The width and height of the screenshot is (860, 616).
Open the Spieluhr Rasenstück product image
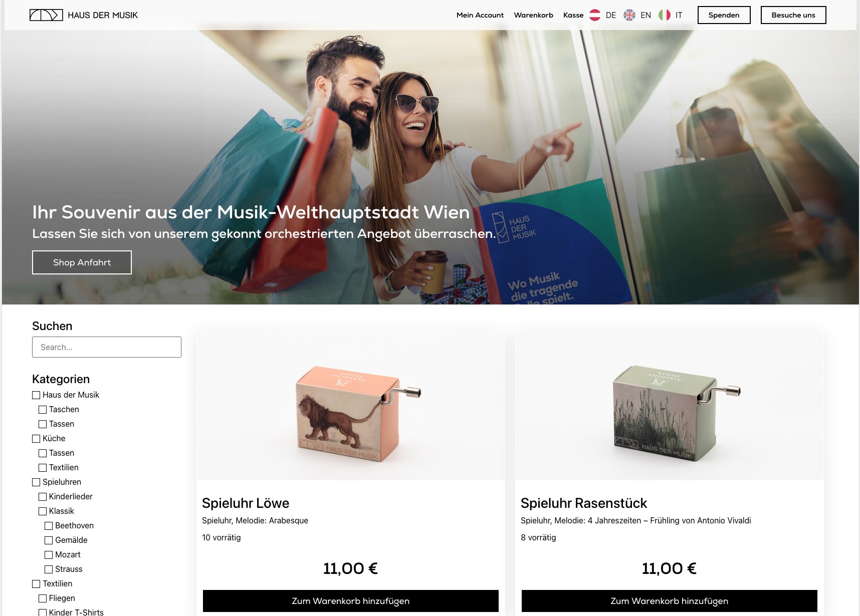(670, 405)
